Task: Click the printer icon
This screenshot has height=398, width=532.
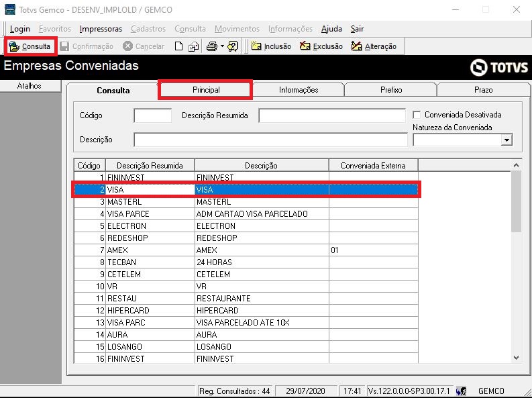Action: point(212,46)
